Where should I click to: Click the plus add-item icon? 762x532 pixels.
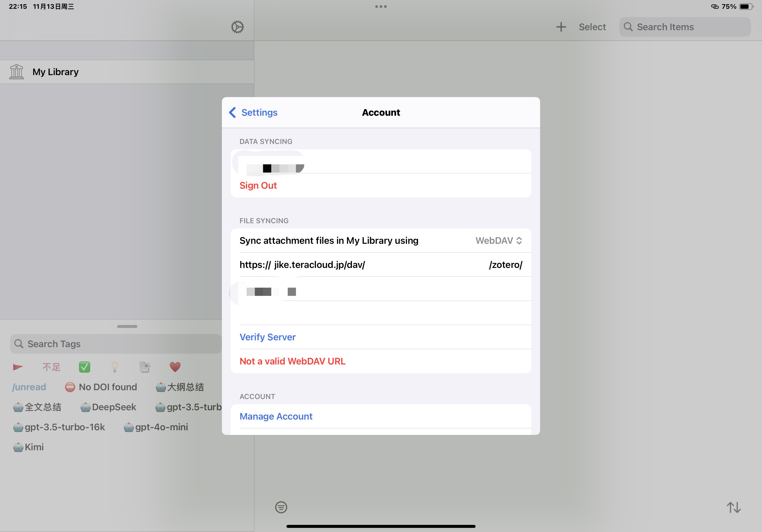pyautogui.click(x=561, y=27)
